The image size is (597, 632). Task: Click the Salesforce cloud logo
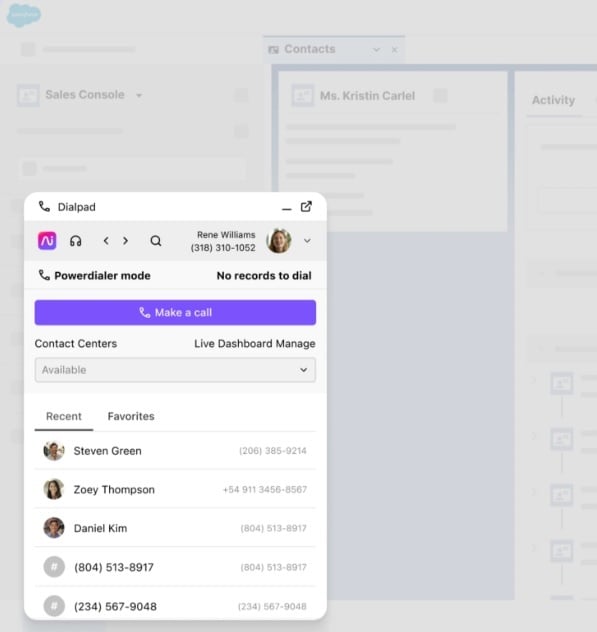click(24, 15)
